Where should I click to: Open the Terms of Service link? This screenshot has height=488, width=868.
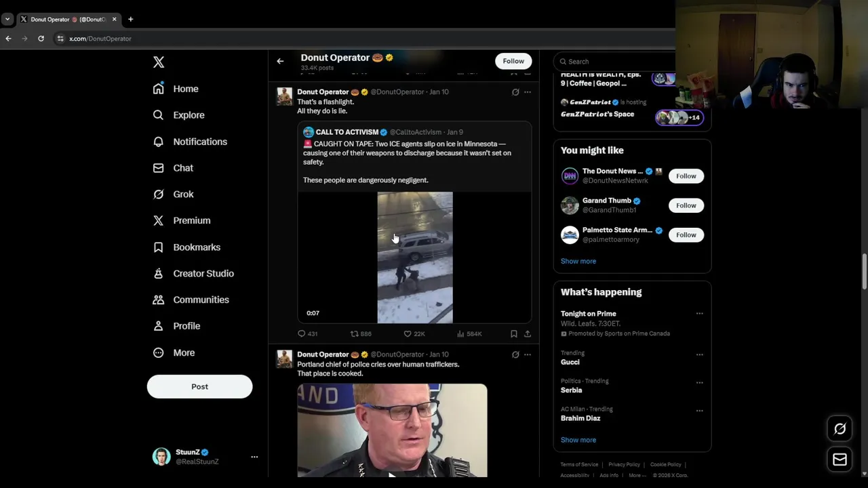tap(579, 465)
